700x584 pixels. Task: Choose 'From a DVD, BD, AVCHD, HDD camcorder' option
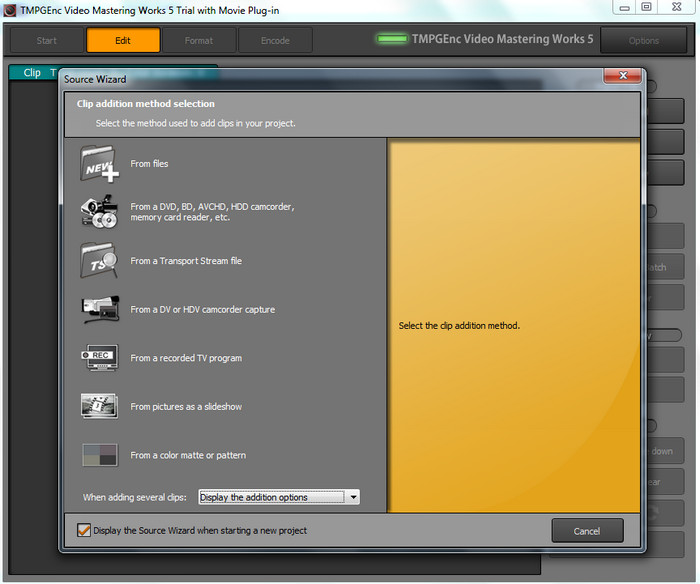coord(212,212)
